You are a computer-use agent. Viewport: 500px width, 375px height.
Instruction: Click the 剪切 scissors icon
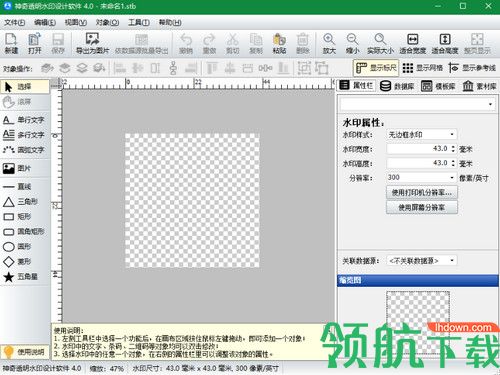click(x=233, y=43)
